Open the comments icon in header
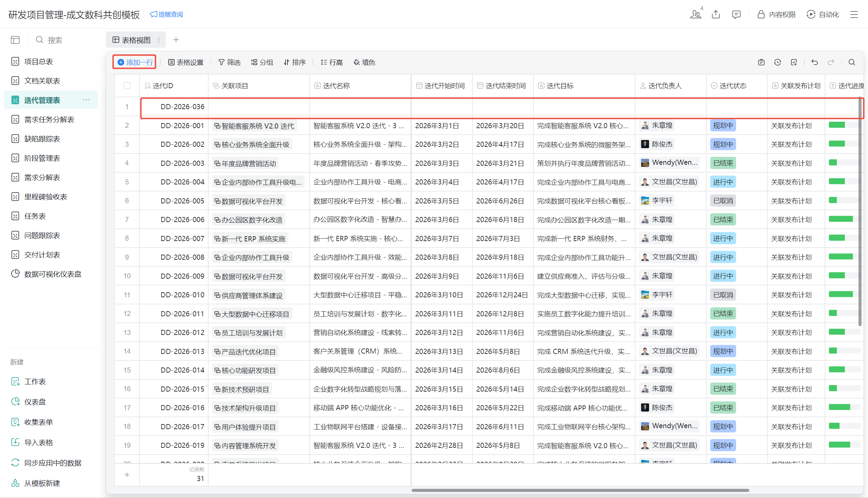 736,14
